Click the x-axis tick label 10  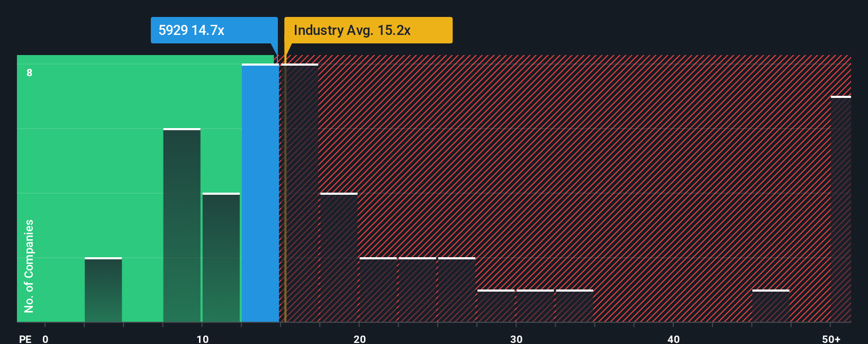[203, 339]
